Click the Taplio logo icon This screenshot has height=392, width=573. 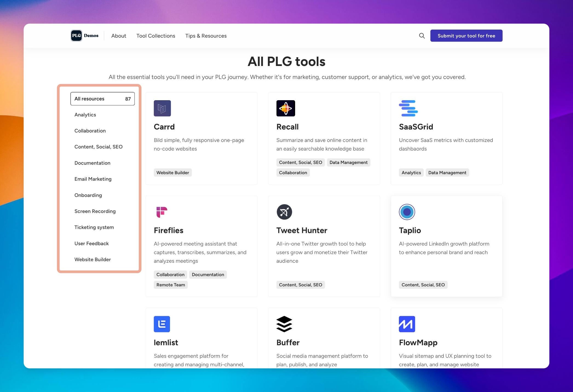407,212
